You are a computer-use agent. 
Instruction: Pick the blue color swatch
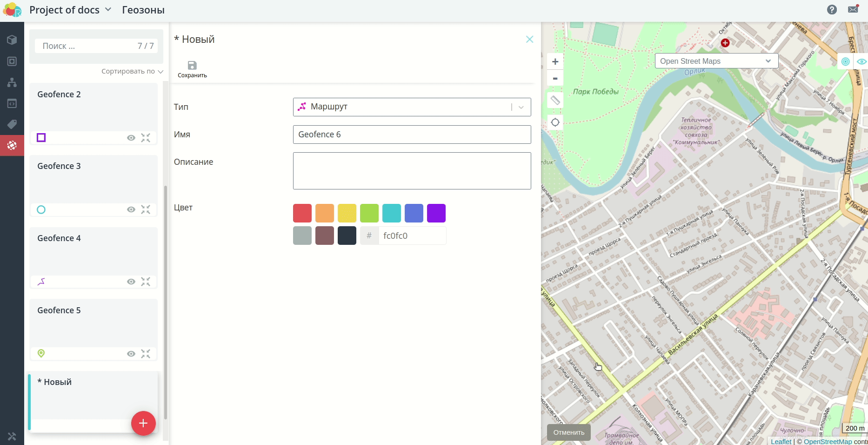tap(414, 213)
